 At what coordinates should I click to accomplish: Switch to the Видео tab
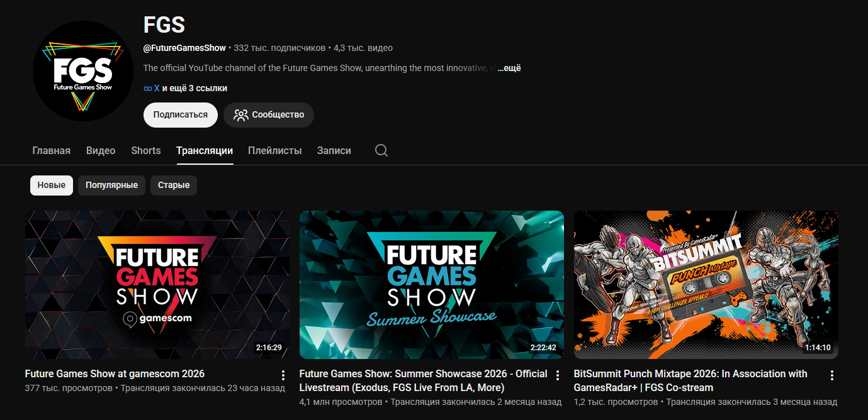pyautogui.click(x=101, y=151)
